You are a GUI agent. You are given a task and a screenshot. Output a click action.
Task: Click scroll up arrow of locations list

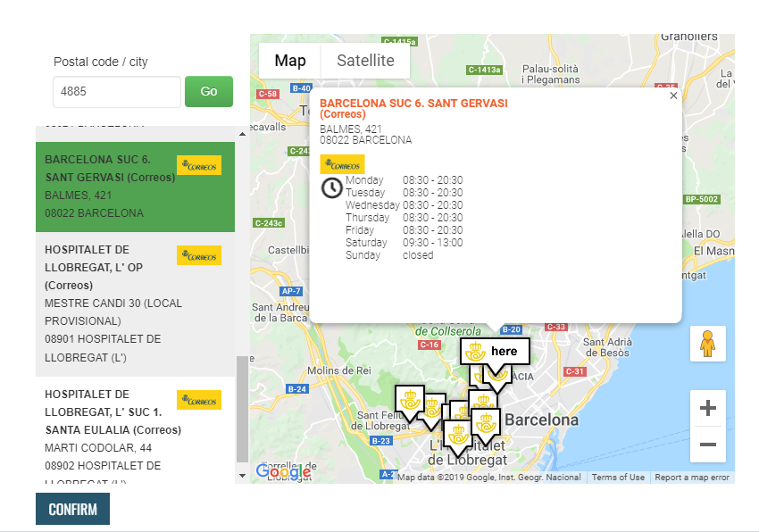(x=242, y=134)
